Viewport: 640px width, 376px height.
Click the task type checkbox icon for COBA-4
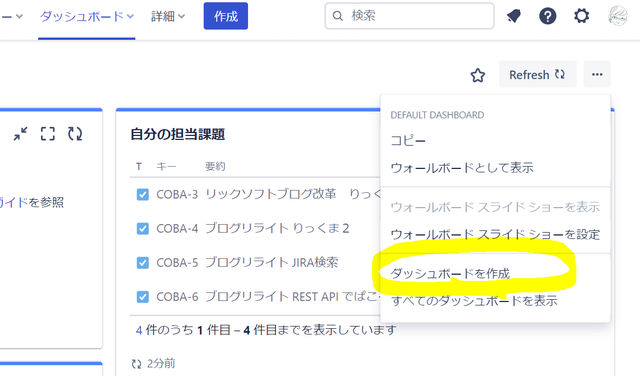click(142, 229)
